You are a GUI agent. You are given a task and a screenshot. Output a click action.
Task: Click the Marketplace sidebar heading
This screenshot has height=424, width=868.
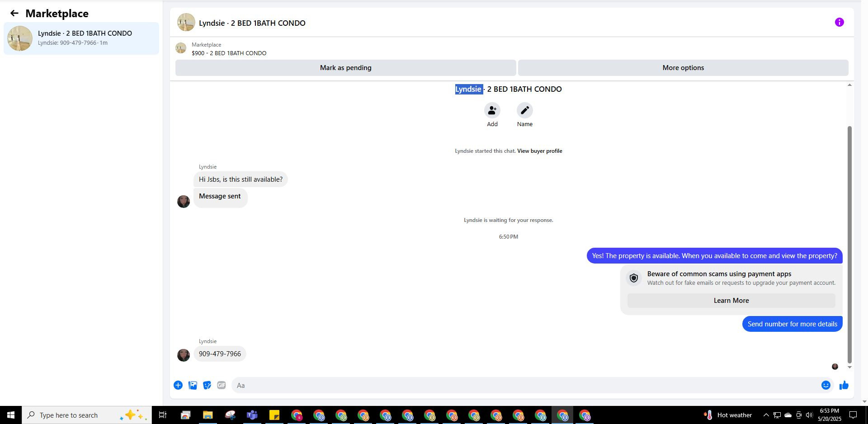(57, 14)
